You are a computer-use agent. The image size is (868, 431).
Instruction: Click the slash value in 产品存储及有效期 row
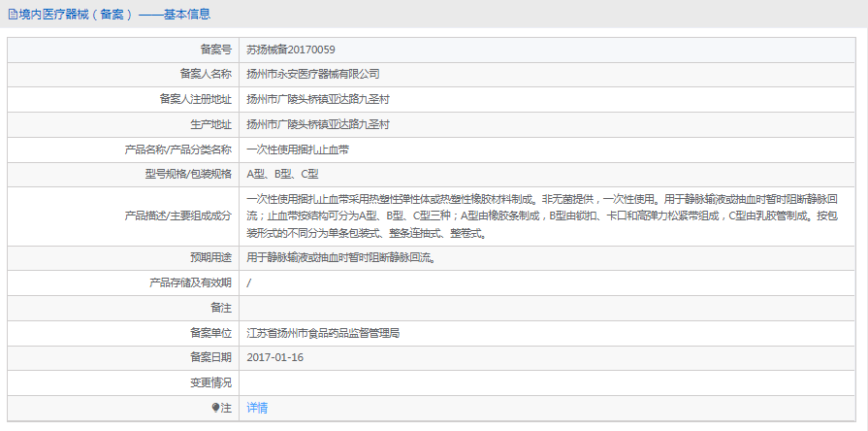[x=249, y=283]
